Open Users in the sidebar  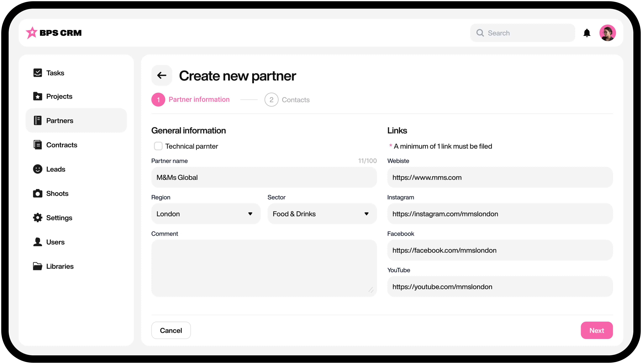point(76,242)
